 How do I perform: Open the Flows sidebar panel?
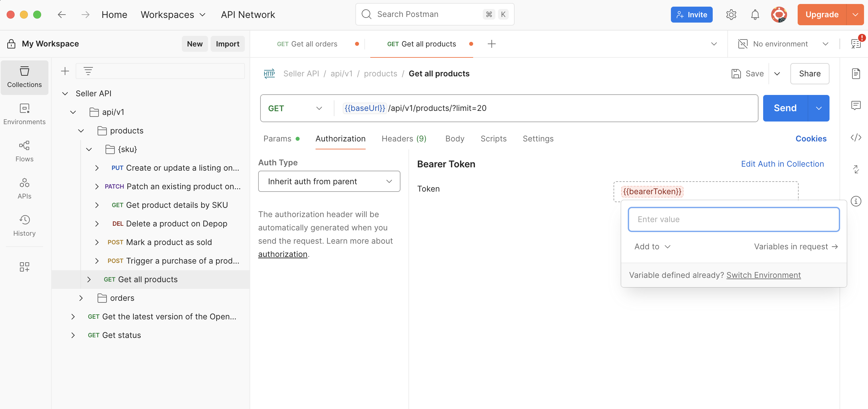pos(25,151)
